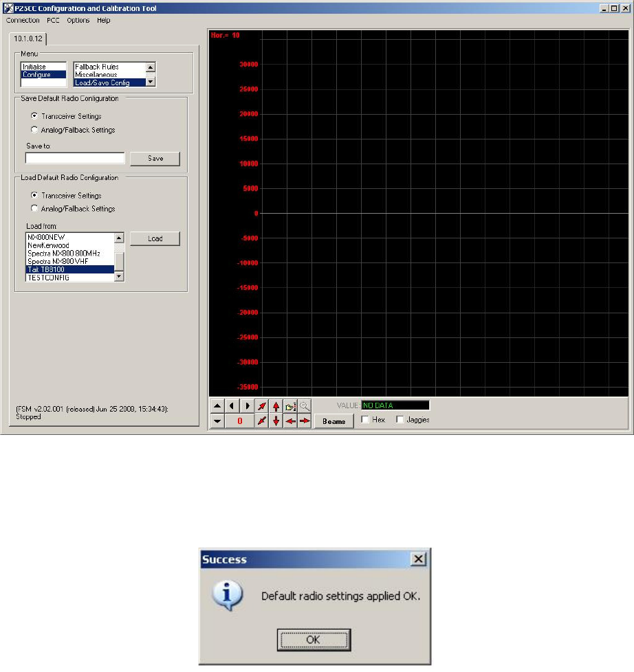Click the Save to text field
Screen dimensions: 634x672
[75, 158]
